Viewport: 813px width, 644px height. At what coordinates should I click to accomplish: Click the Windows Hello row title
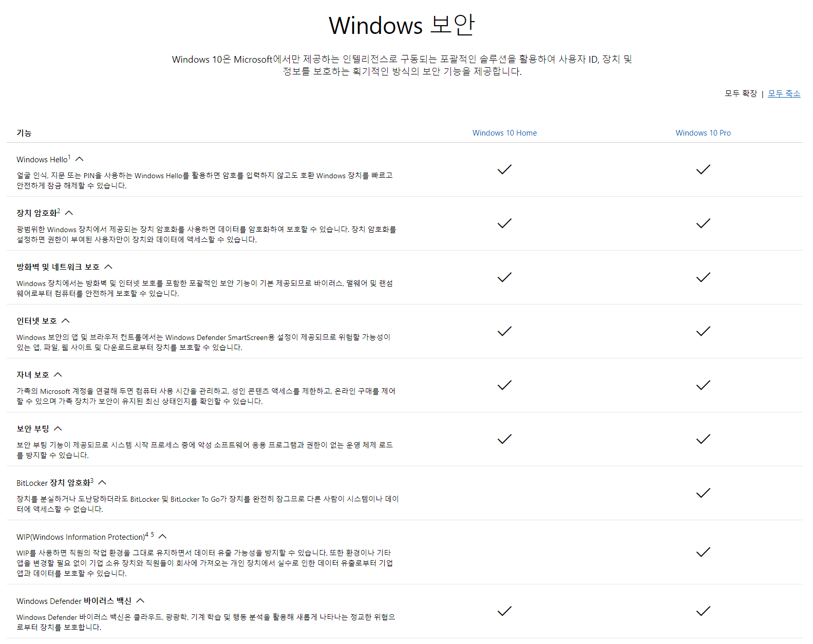click(x=42, y=160)
